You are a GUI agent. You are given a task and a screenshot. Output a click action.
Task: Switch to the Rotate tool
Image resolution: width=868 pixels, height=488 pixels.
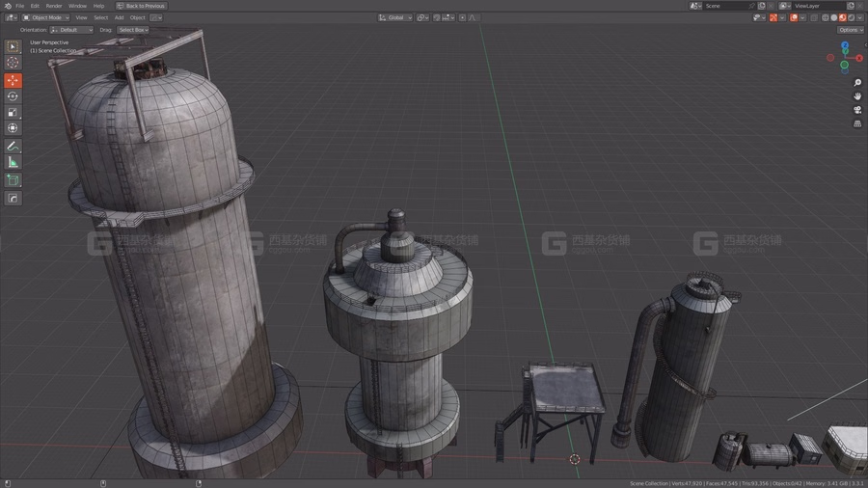click(13, 96)
